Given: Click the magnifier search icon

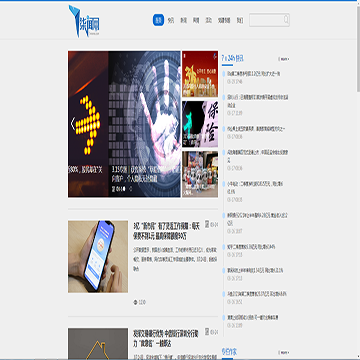Looking at the screenshot, I should coord(286,20).
